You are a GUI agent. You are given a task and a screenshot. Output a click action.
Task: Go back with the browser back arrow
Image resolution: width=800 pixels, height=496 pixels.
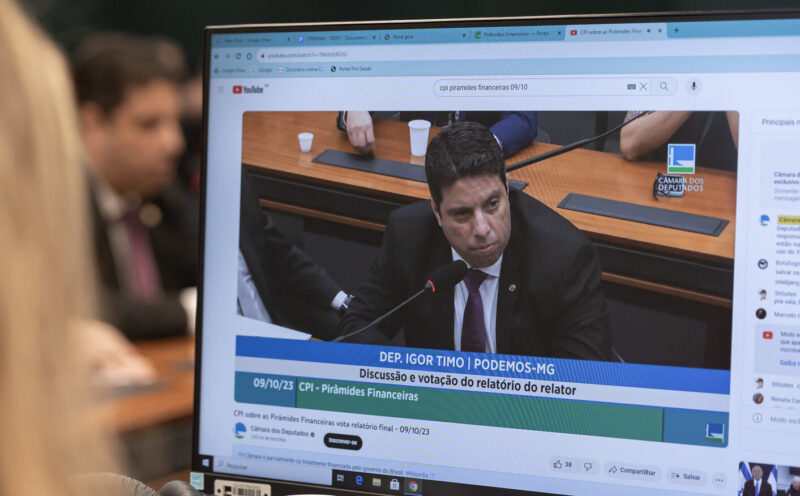216,56
